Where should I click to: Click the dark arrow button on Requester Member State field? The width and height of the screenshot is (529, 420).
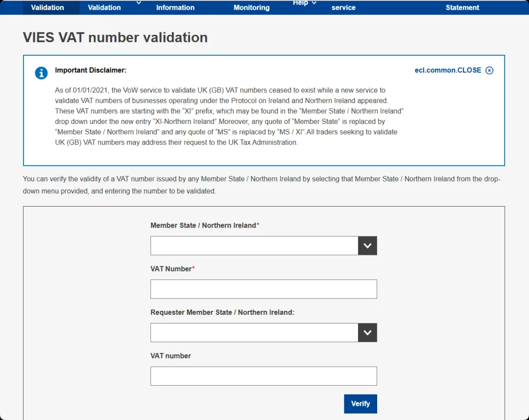(x=367, y=333)
